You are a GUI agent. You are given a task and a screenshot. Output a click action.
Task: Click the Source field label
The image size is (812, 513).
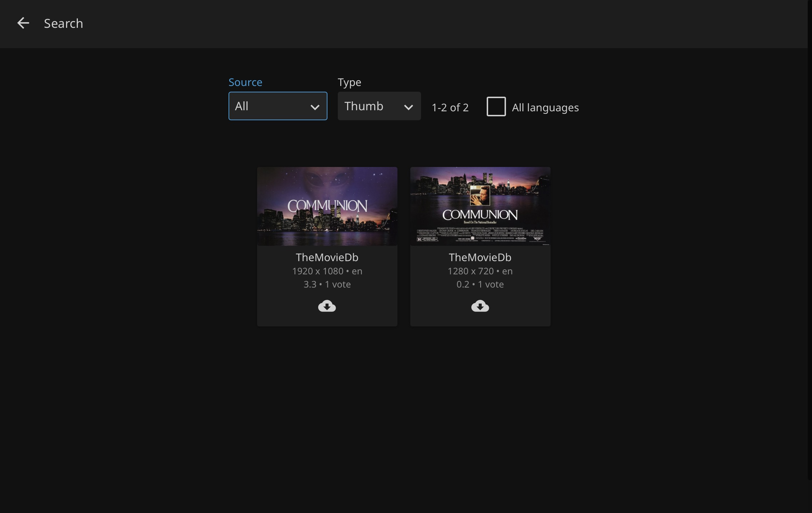(245, 82)
